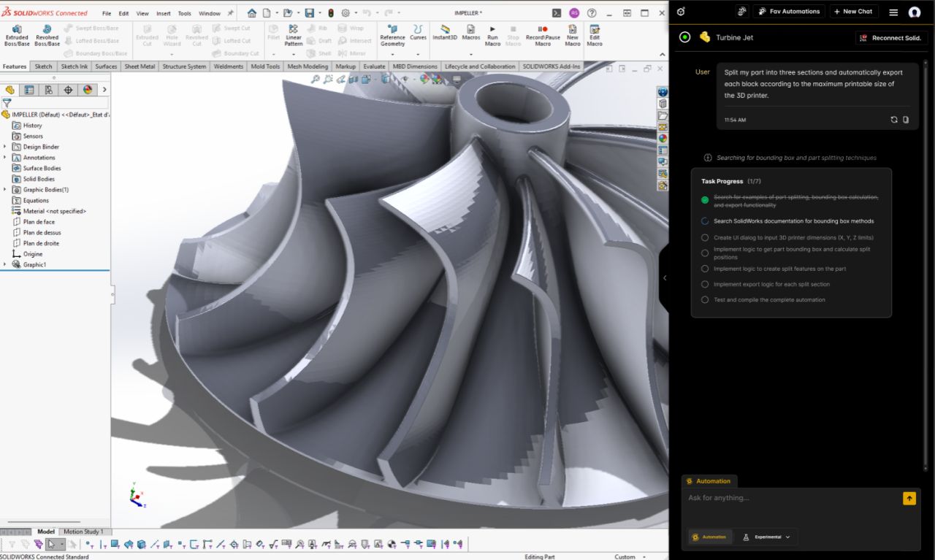Open the Options gear icon

pyautogui.click(x=346, y=13)
